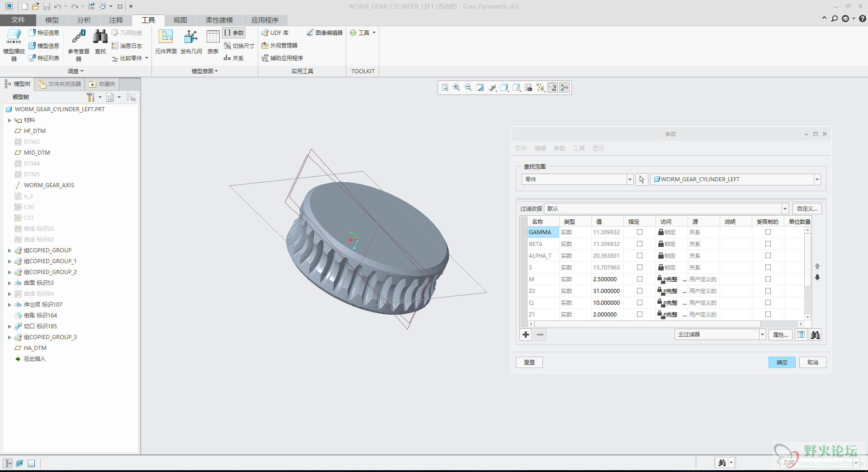This screenshot has height=472, width=868.
Task: Expand the 切口 标识185 node
Action: pos(9,326)
